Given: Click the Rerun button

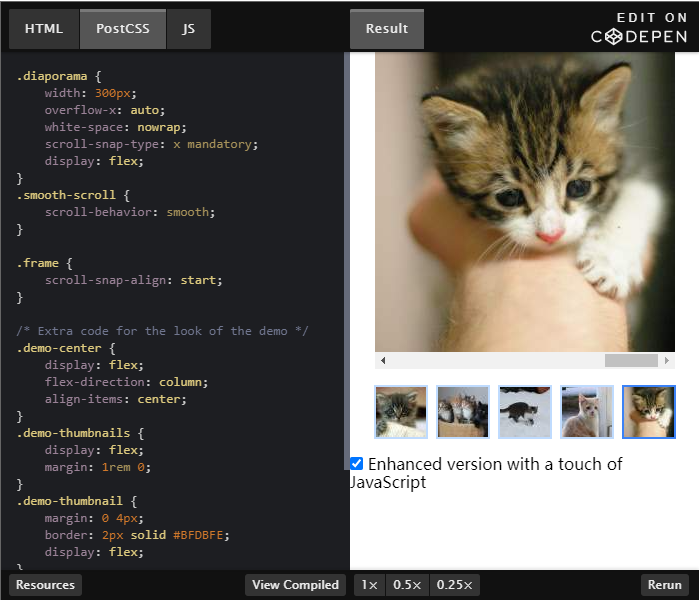Looking at the screenshot, I should (665, 585).
